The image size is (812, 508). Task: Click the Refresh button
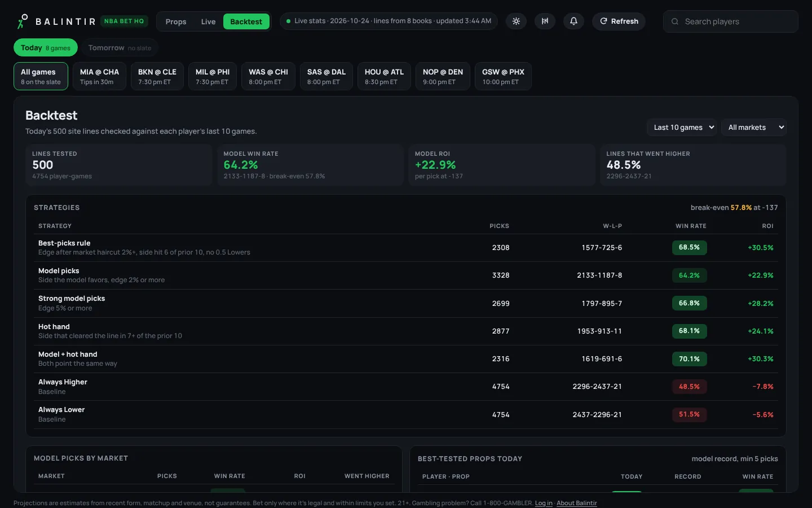(619, 21)
